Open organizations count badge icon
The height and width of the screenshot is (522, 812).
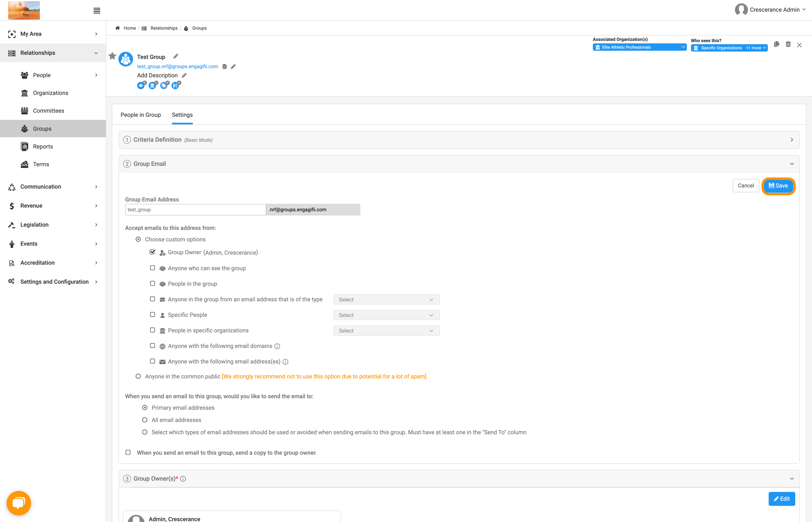pyautogui.click(x=153, y=85)
